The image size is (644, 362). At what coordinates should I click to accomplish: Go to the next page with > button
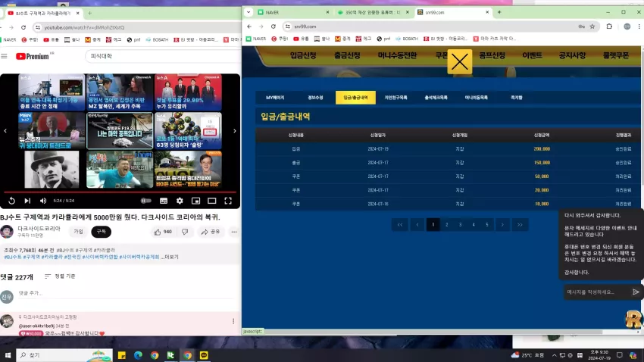click(x=502, y=224)
